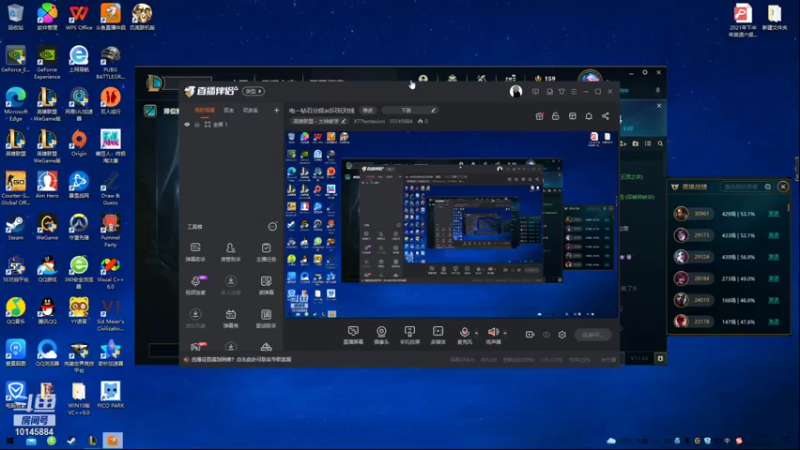The image size is (800, 450).
Task: Toggle the lock on 全屏 1 source
Action: pyautogui.click(x=197, y=124)
